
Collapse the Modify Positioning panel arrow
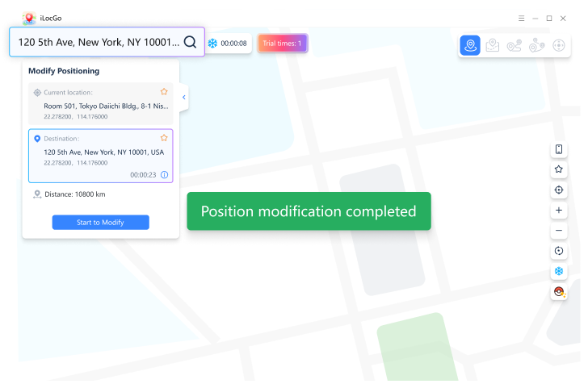pos(184,98)
